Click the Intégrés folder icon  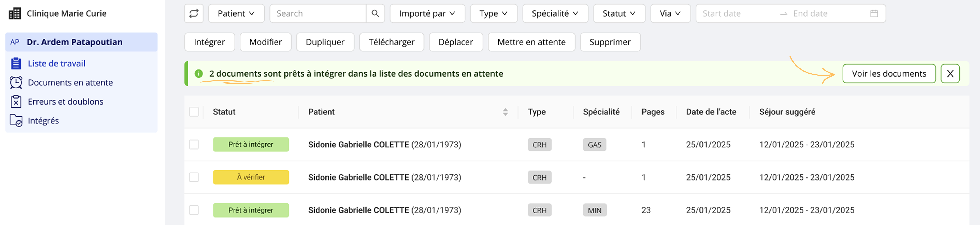[x=16, y=121]
